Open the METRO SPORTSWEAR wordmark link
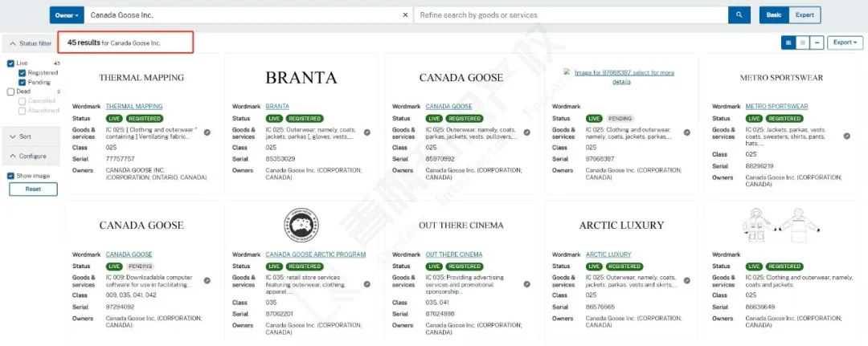This screenshot has height=346, width=868. pyautogui.click(x=776, y=106)
